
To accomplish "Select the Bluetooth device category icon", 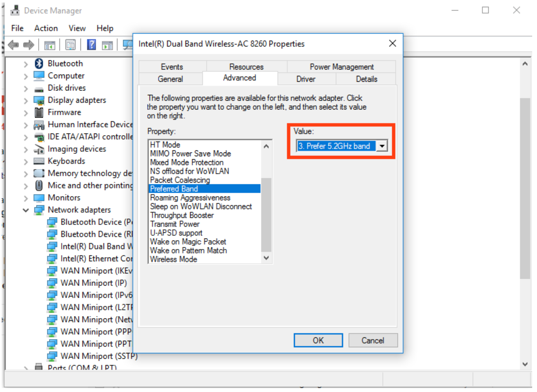I will click(x=39, y=63).
